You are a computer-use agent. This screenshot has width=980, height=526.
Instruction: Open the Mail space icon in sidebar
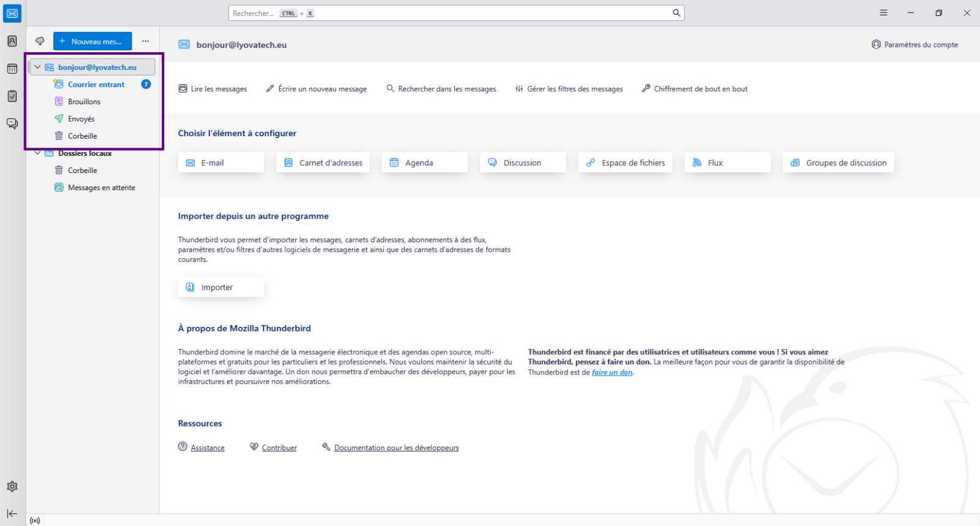[12, 13]
